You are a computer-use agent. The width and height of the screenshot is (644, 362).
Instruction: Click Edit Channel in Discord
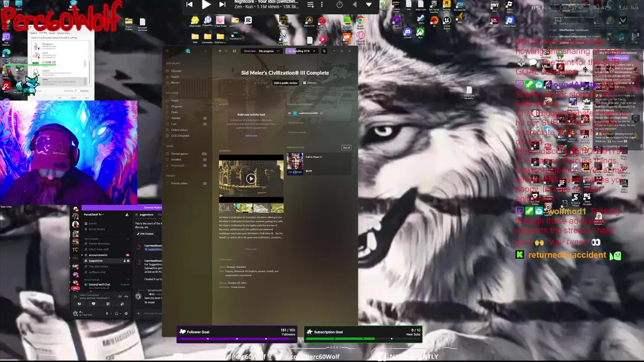point(146,234)
